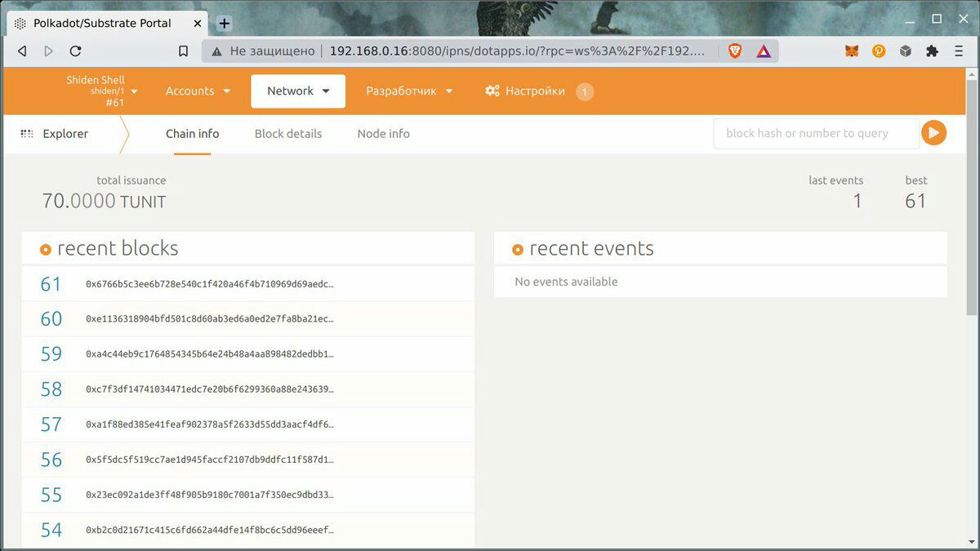Open block number 60
The height and width of the screenshot is (551, 980).
click(51, 319)
